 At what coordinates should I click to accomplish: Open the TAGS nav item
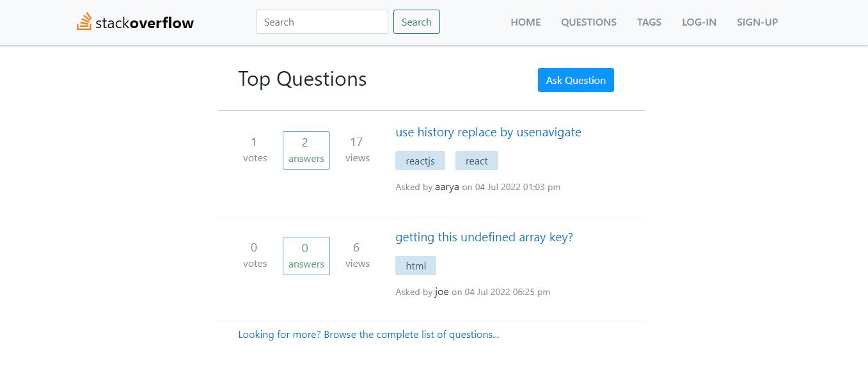pos(649,22)
